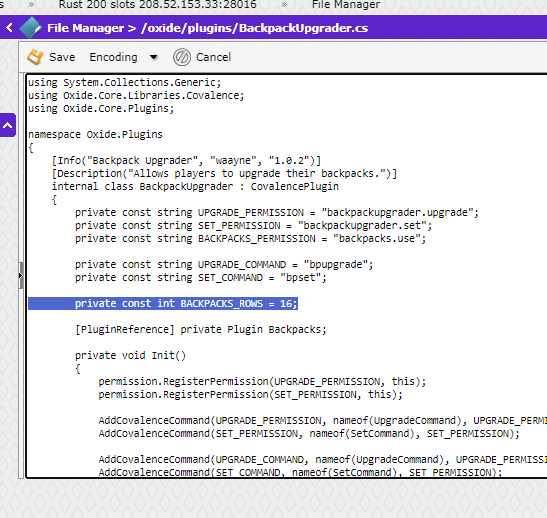Click the Cancel circle icon
Screen dimensions: 547x518
point(182,57)
